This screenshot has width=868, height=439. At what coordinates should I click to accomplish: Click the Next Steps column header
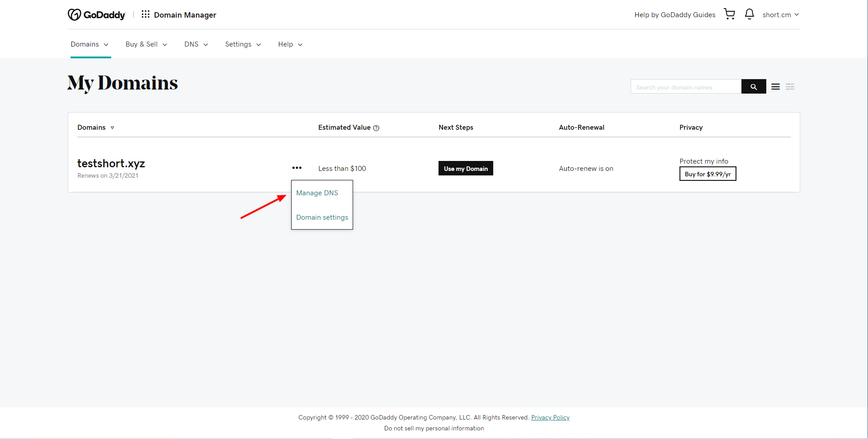456,127
